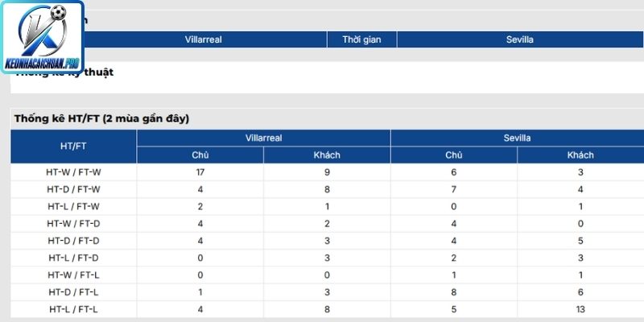The width and height of the screenshot is (644, 322).
Task: Select the HT-D / FT-L row label
Action: coord(73,292)
